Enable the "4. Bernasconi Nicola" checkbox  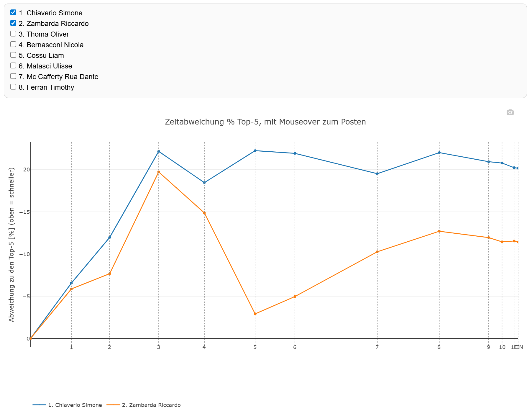(x=13, y=44)
